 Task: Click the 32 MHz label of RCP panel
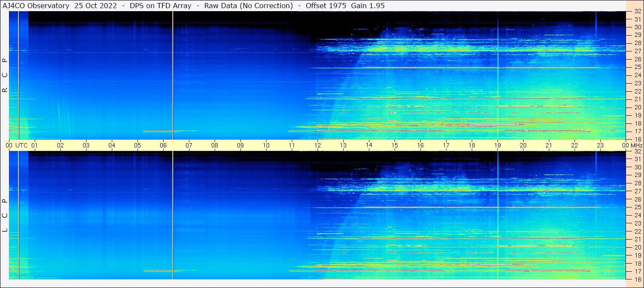(638, 12)
